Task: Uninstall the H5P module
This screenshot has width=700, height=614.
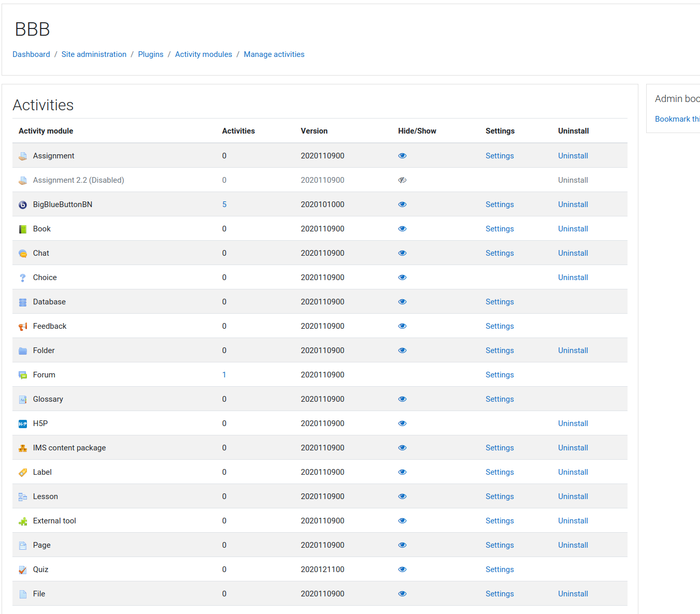Action: click(x=573, y=423)
